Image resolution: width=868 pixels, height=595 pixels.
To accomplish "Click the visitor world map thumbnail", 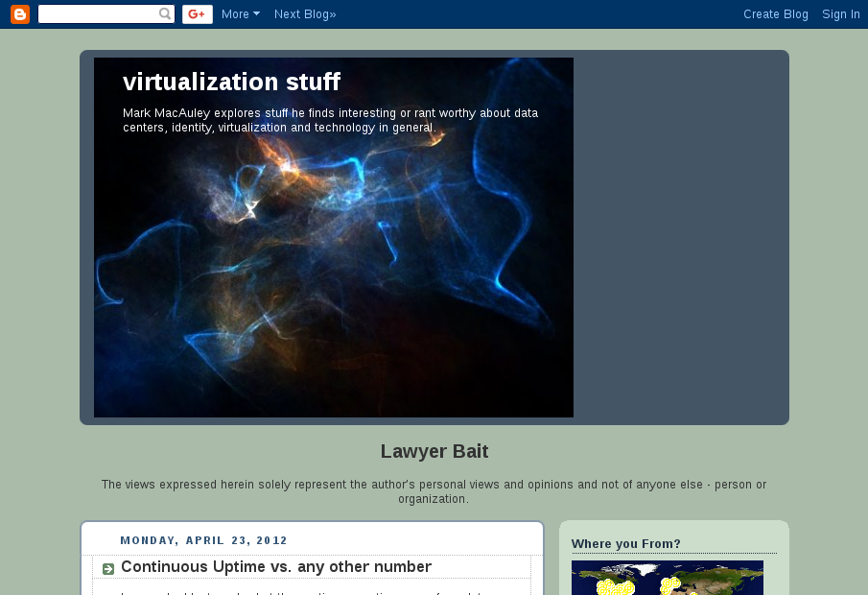I will pos(667,578).
